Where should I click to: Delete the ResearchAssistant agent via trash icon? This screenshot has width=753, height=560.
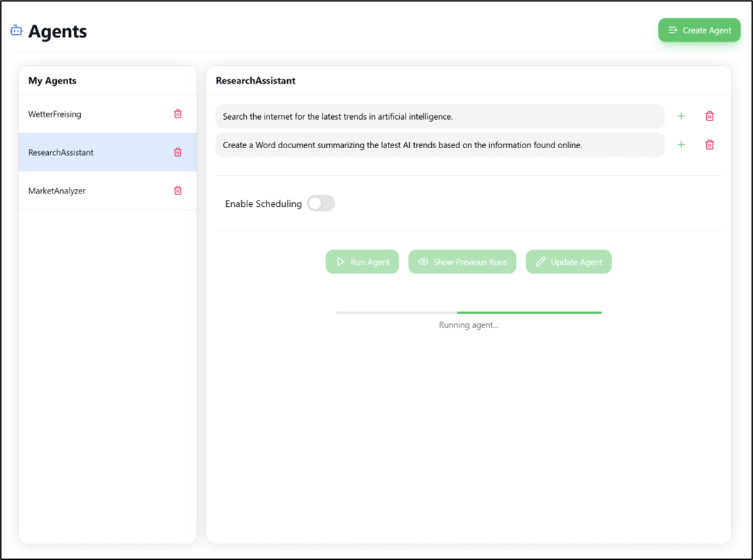(x=178, y=152)
